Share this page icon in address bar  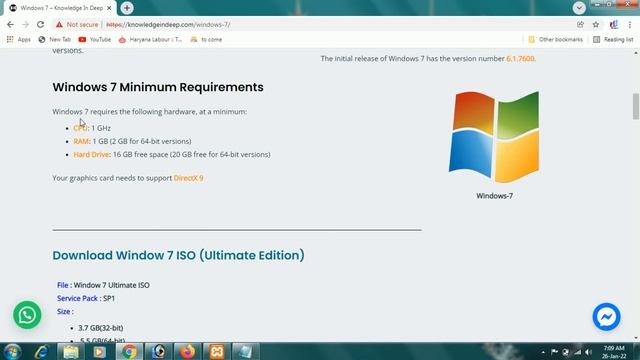coord(580,24)
